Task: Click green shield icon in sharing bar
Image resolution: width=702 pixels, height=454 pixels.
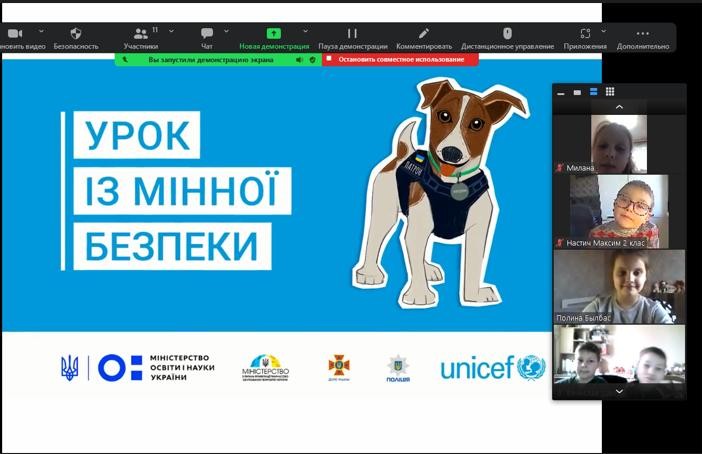Action: click(312, 60)
